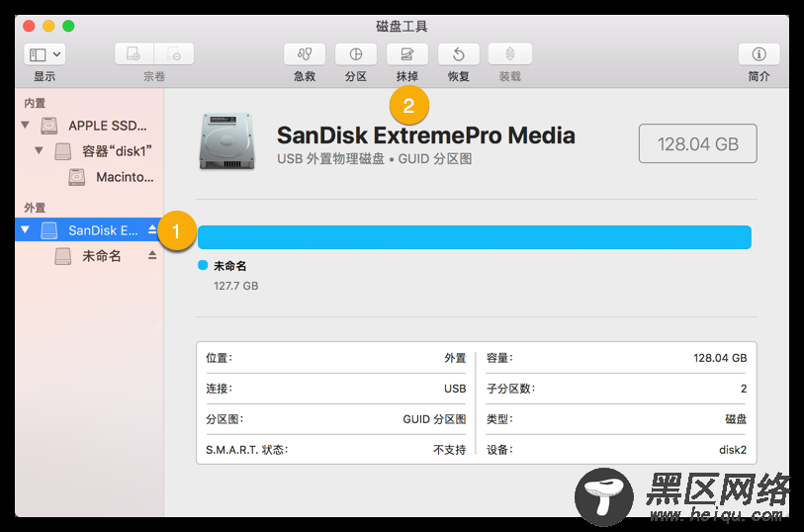This screenshot has width=804, height=532.
Task: Close the 磁盘工具 window
Action: coord(29,26)
